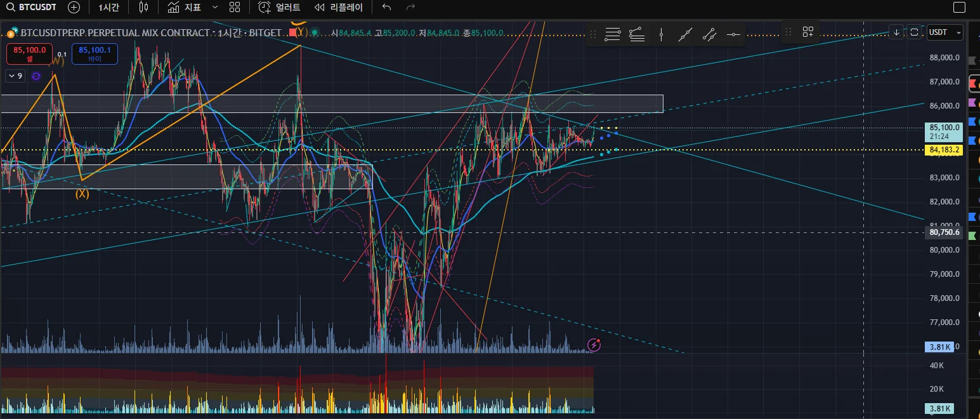Select the trend line drawing tool
Image resolution: width=980 pixels, height=419 pixels.
685,34
